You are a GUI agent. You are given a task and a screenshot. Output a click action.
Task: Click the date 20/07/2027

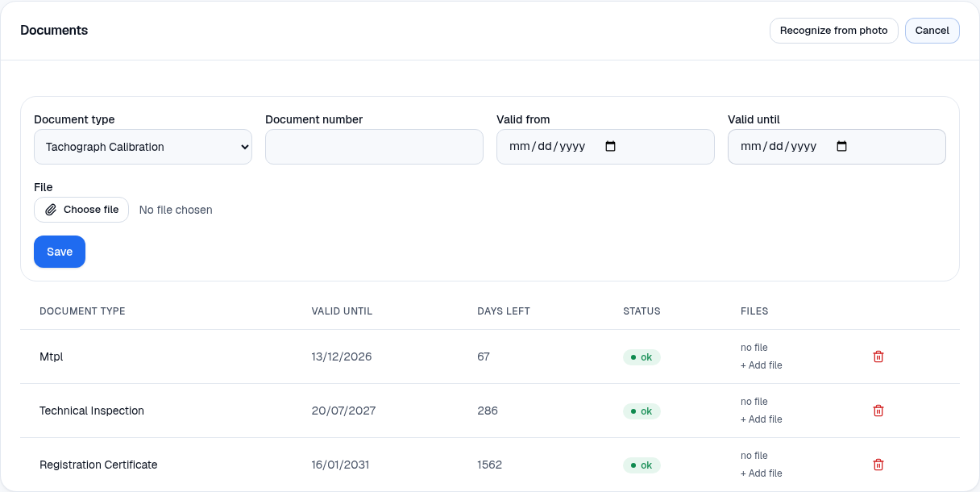(x=344, y=411)
